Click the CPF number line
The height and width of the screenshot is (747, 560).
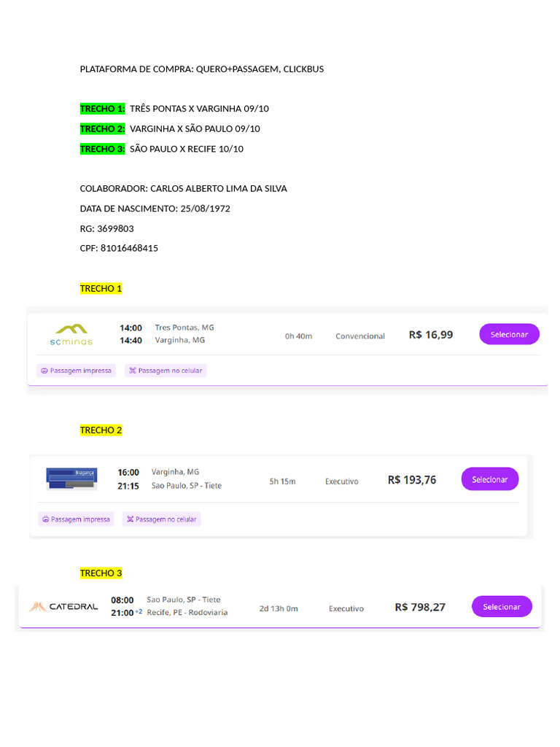(x=119, y=248)
